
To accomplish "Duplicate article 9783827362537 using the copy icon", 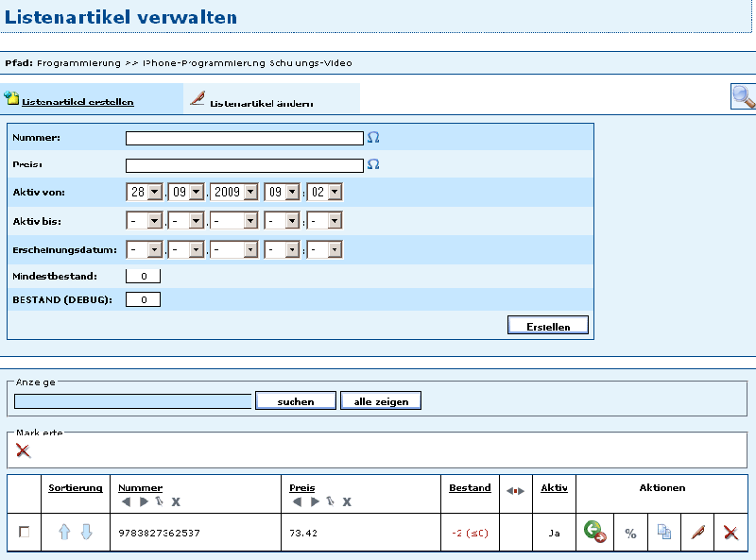I will point(664,532).
